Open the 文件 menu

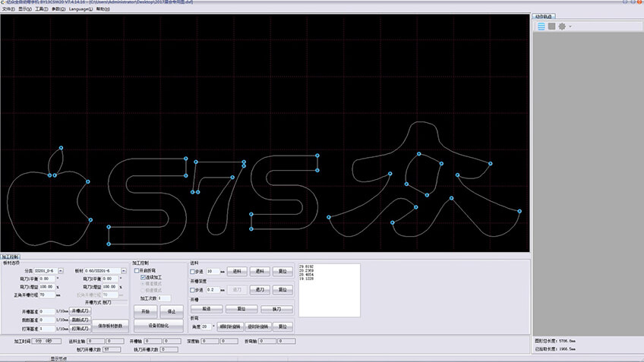[x=8, y=8]
